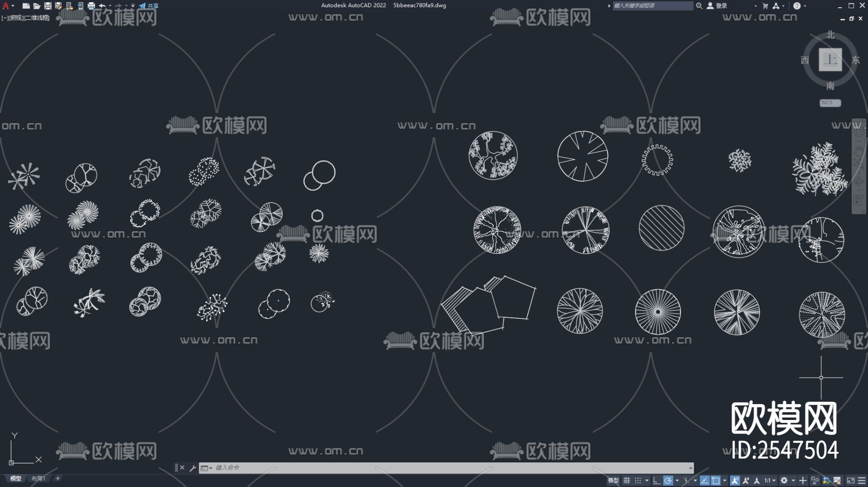This screenshot has width=868, height=487.
Task: Open the 1:1 annotation scale dropdown
Action: 770,480
